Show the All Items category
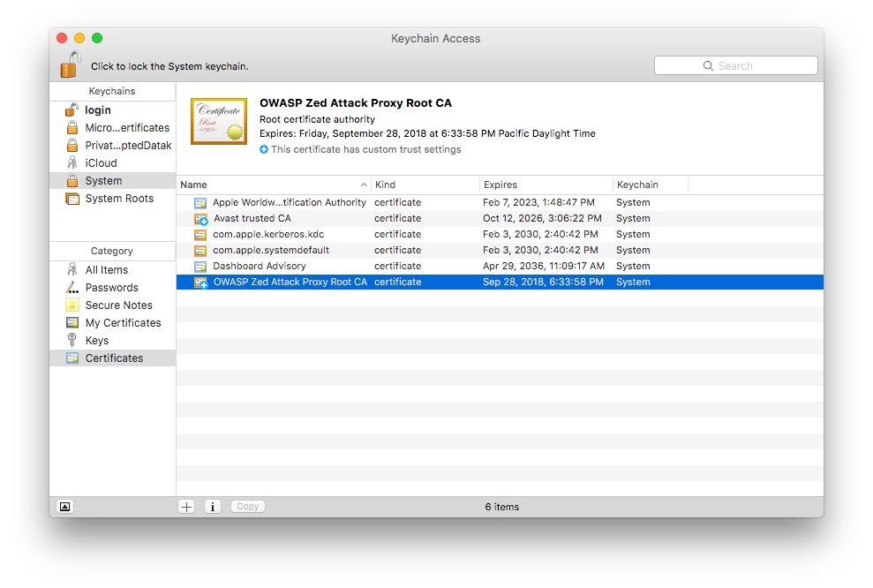 click(112, 269)
